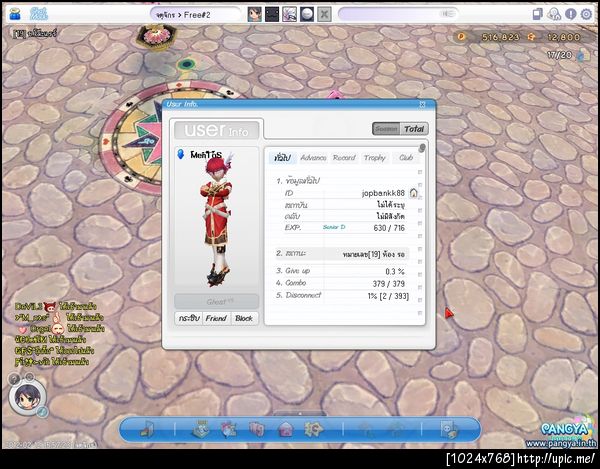Open the card pack icon in bottom bar
Viewport: 600px width, 469px height.
[256, 429]
